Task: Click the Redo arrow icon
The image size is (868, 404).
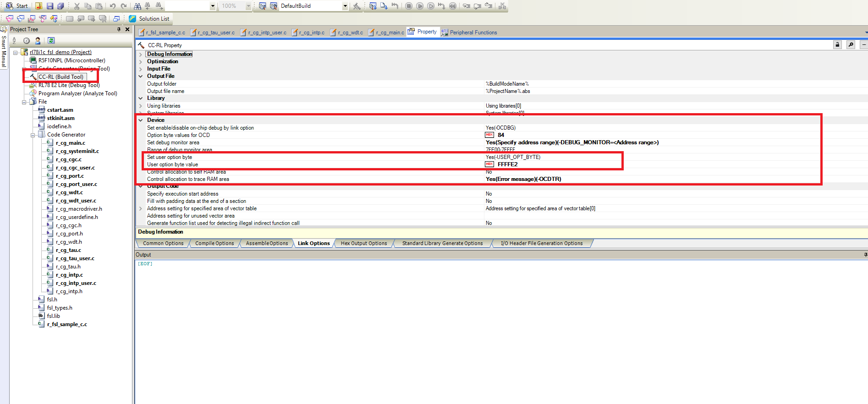Action: (x=124, y=6)
